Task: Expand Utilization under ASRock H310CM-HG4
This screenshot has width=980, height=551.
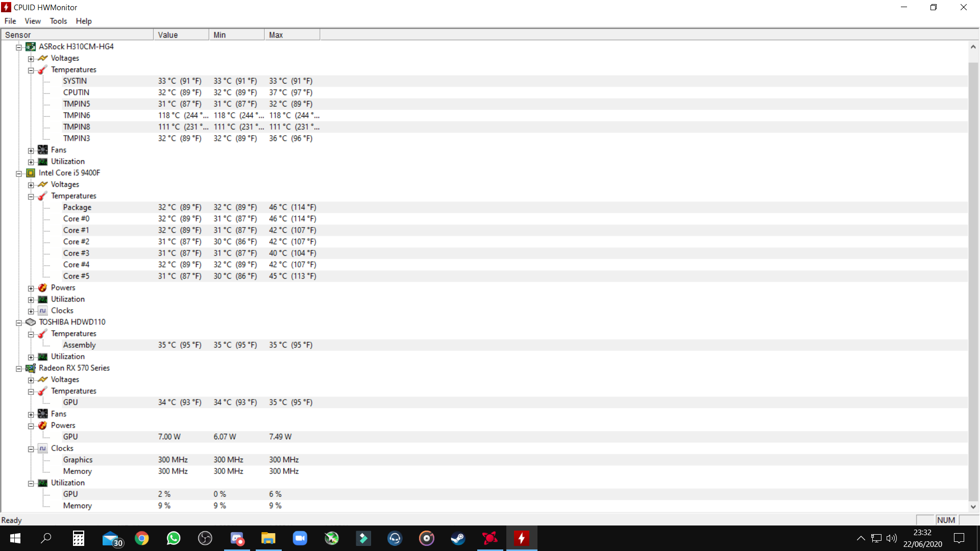Action: (x=31, y=162)
